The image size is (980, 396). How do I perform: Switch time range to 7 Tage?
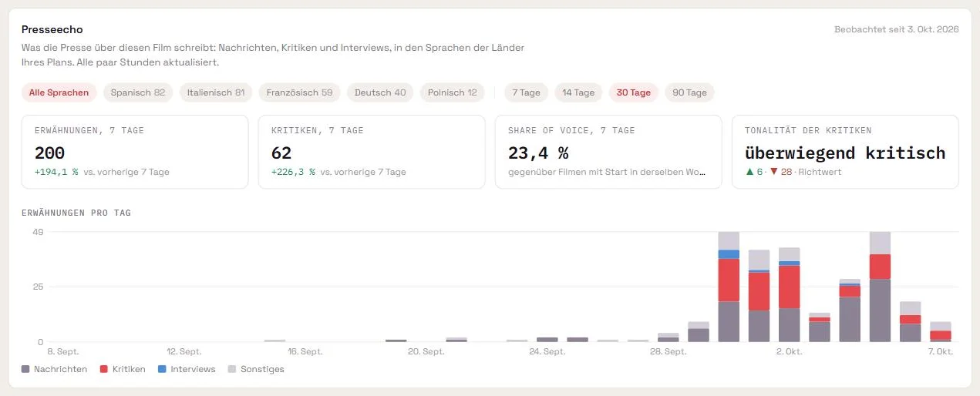click(x=526, y=92)
